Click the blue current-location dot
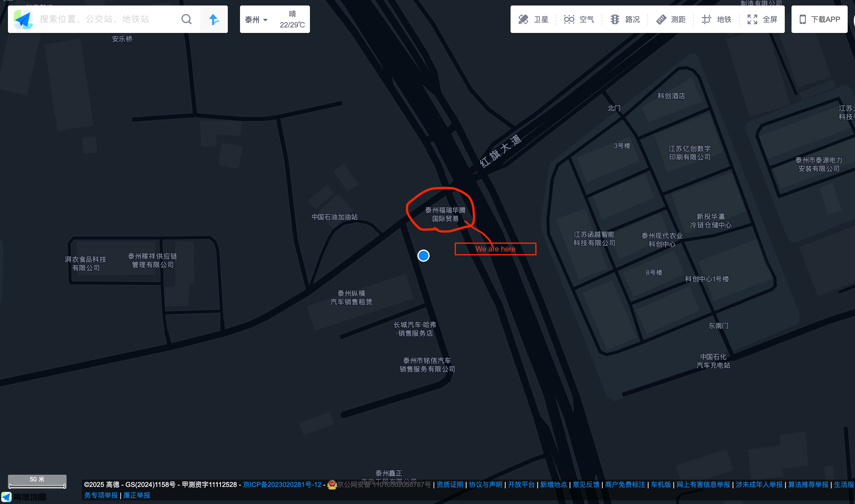The height and width of the screenshot is (504, 855). pyautogui.click(x=424, y=255)
